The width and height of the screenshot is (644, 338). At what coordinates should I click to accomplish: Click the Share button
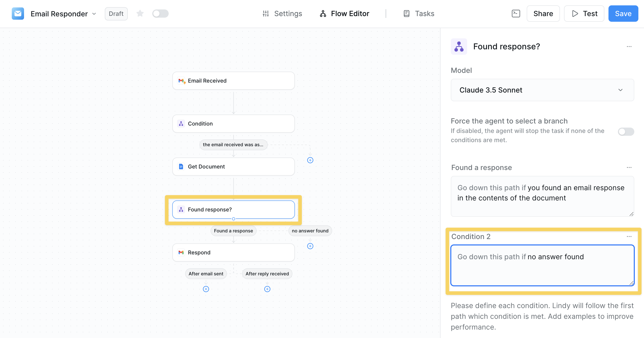pyautogui.click(x=543, y=14)
